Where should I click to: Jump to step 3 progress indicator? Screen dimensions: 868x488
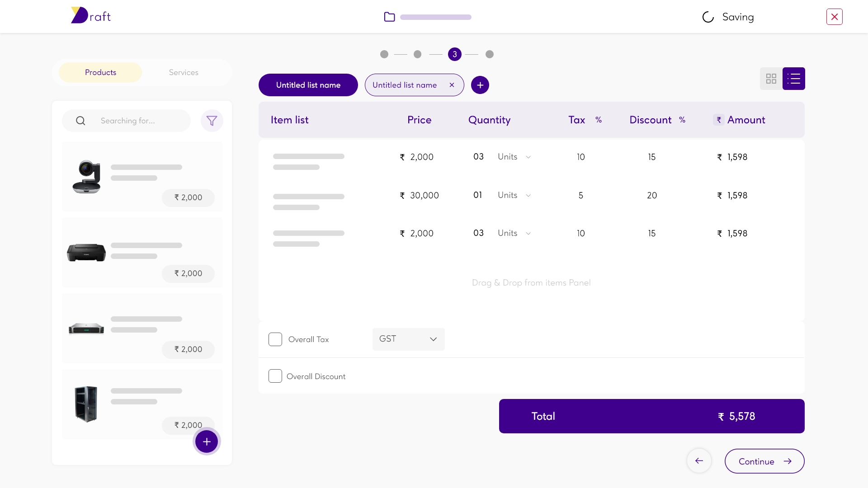coord(454,54)
